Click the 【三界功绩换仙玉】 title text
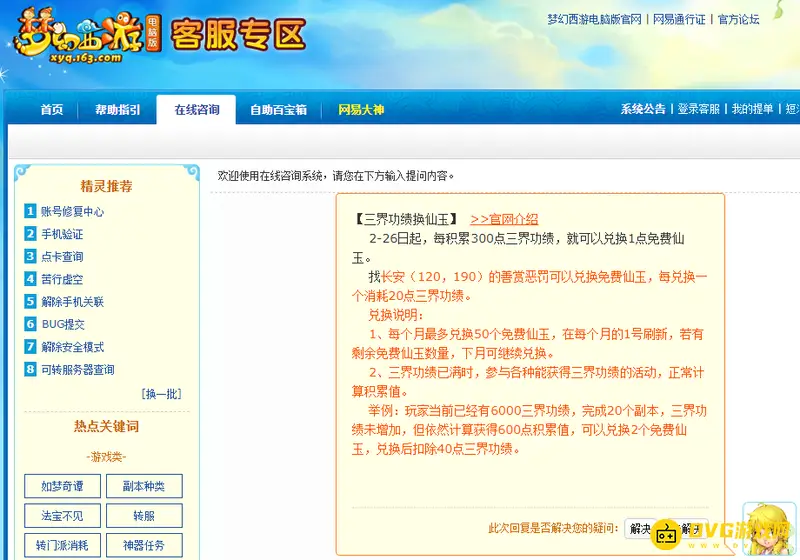This screenshot has width=800, height=560. (x=406, y=219)
